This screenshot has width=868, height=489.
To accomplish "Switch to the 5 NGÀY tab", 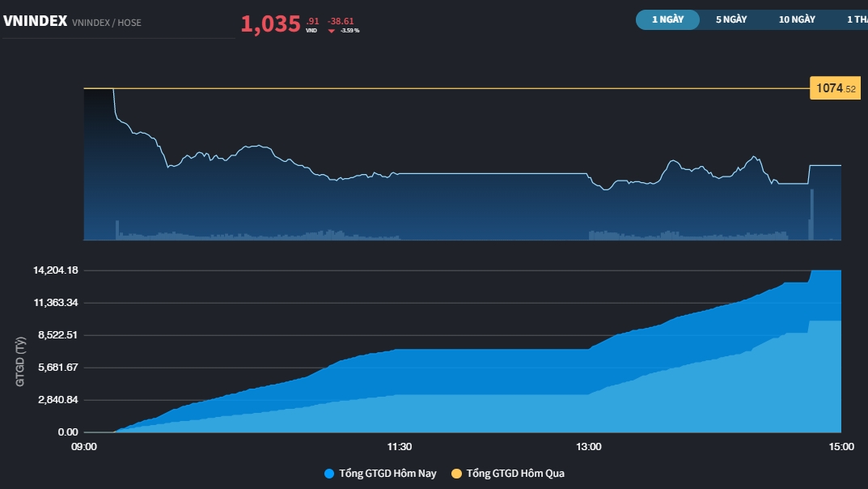I will click(x=730, y=19).
